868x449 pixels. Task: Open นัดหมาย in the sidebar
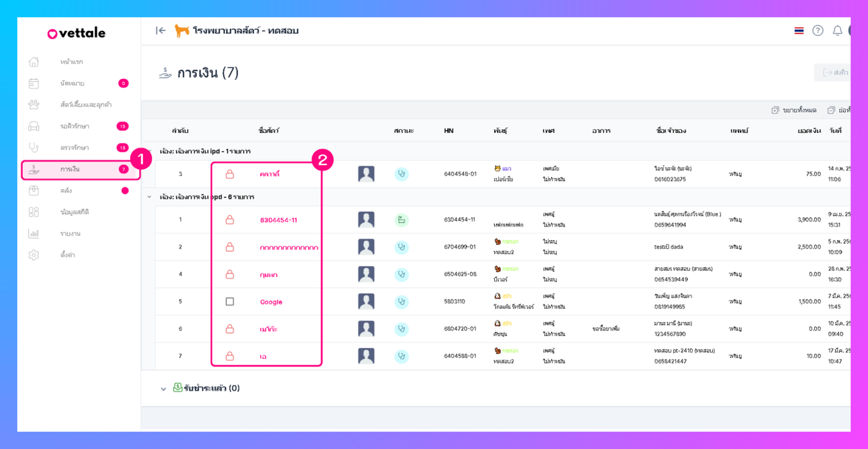79,83
